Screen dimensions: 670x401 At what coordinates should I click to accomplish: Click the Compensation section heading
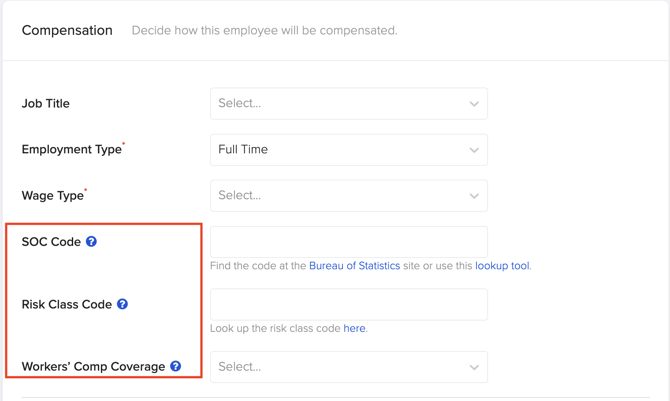pos(67,30)
